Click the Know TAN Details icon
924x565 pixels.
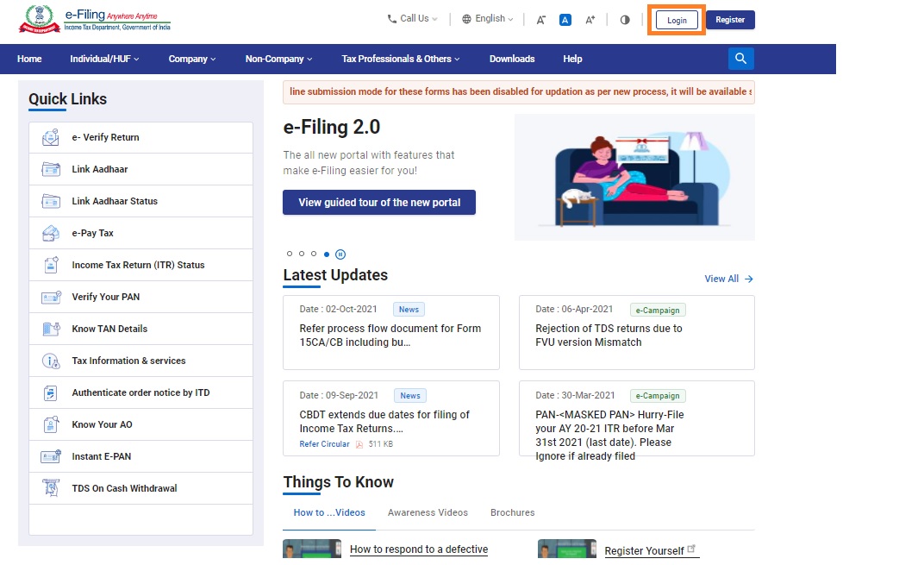click(x=51, y=329)
